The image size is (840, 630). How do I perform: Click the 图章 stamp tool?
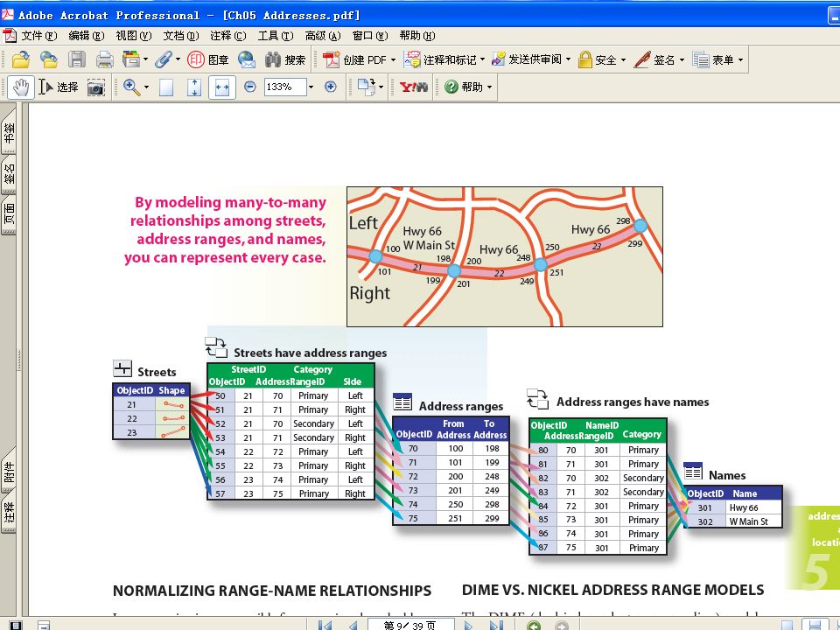[208, 59]
